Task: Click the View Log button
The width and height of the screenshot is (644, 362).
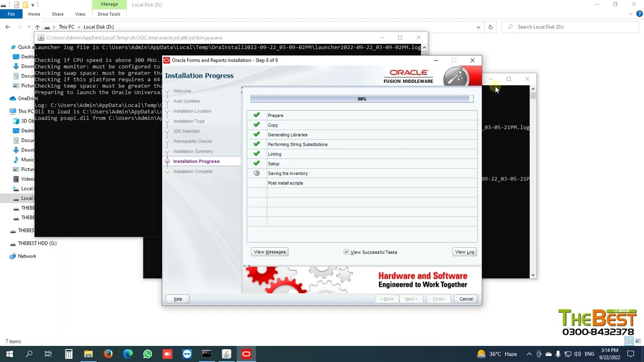Action: pyautogui.click(x=464, y=252)
